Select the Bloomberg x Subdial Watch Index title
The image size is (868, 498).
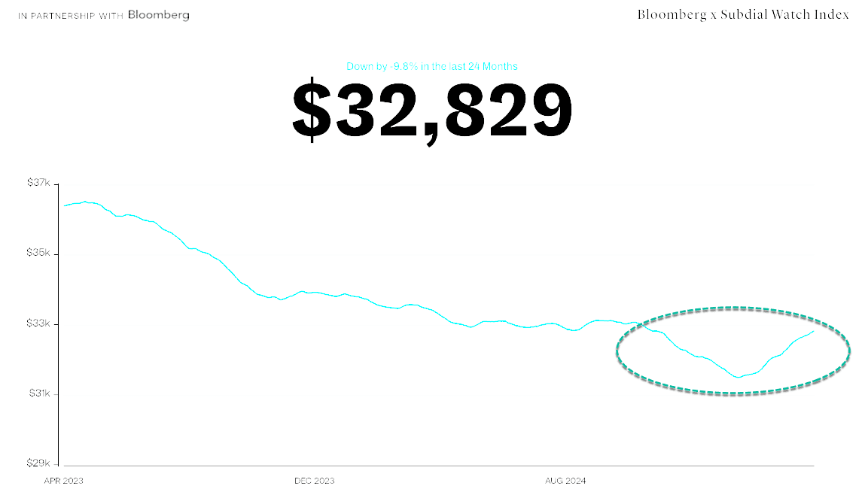pos(743,15)
